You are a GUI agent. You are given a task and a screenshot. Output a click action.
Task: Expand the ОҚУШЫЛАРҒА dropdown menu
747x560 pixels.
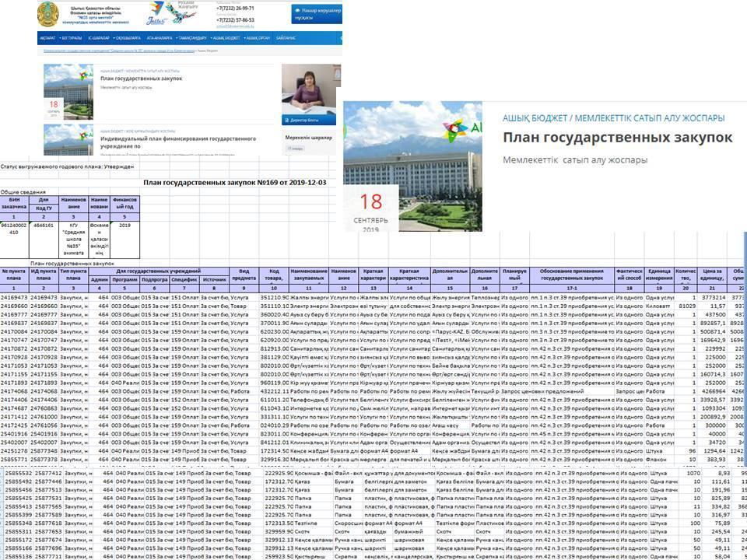click(127, 38)
